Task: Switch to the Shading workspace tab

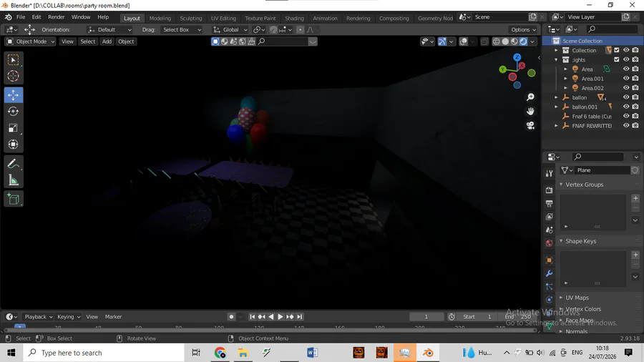Action: click(295, 18)
